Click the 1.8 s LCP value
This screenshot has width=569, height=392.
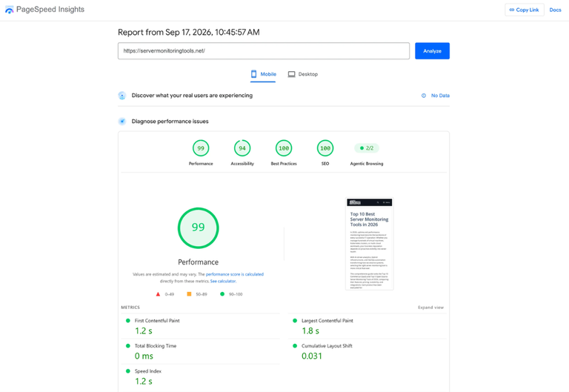coord(310,331)
